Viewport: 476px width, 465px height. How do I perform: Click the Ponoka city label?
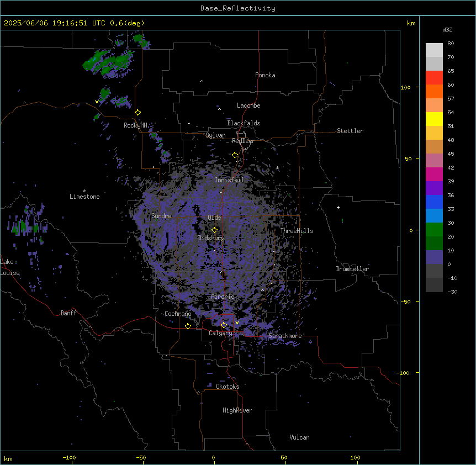click(x=265, y=75)
